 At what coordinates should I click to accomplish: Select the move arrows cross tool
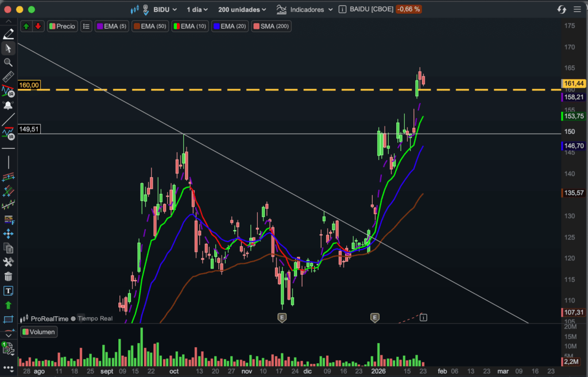(x=8, y=234)
